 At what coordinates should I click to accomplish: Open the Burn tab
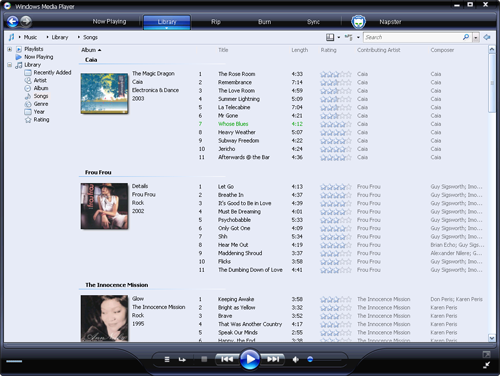pos(264,22)
